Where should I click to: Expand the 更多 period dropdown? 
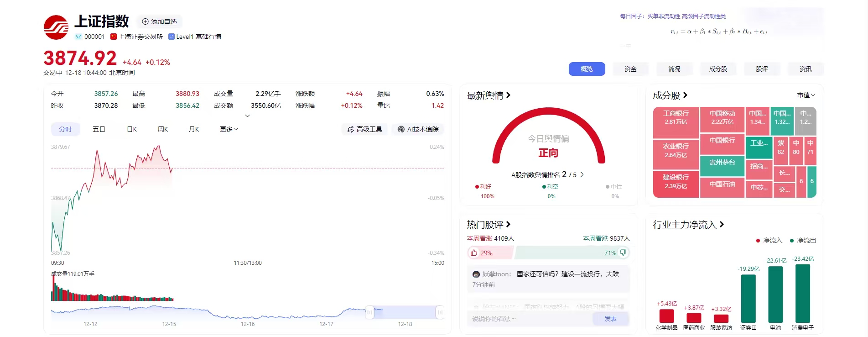(229, 129)
